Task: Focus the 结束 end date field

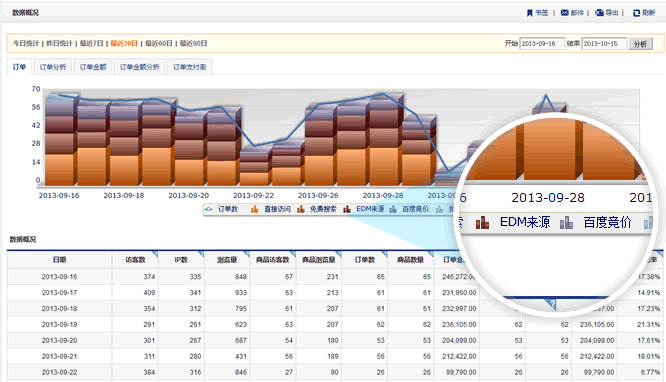Action: [x=604, y=43]
